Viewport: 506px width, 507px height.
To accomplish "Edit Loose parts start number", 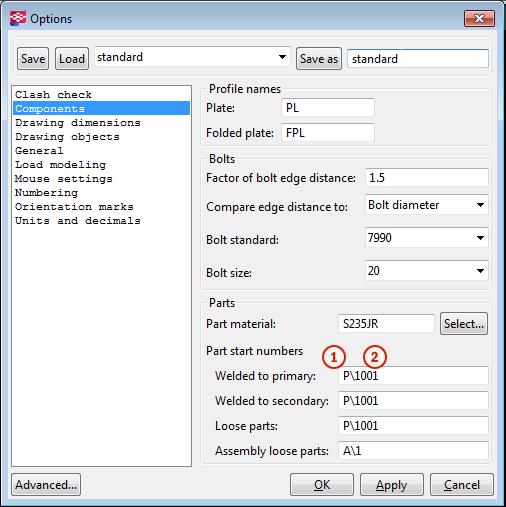I will click(413, 426).
